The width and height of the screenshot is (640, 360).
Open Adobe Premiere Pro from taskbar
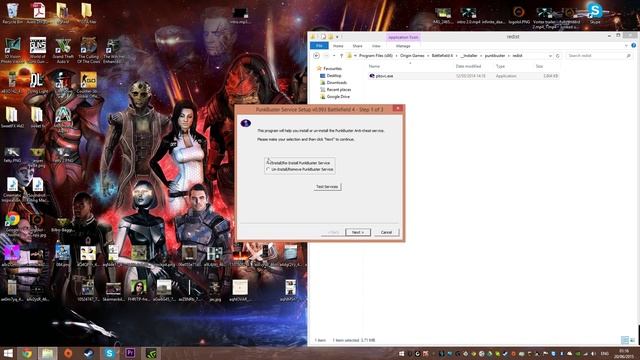coord(130,353)
